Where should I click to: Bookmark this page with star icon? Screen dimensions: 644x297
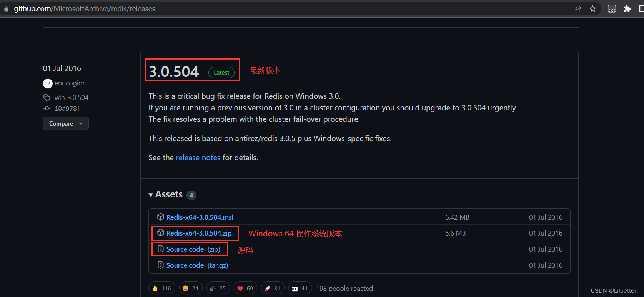592,9
